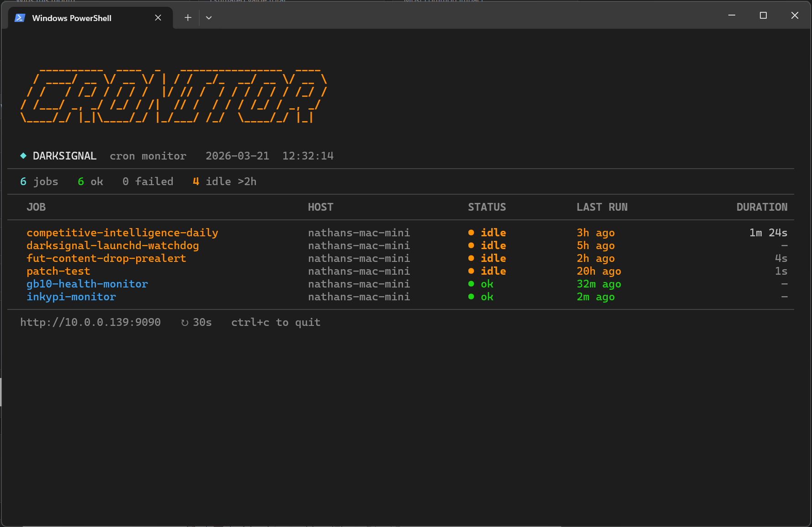Screen dimensions: 812x527
Task: Click the LAST RUN column header
Action: (x=602, y=207)
